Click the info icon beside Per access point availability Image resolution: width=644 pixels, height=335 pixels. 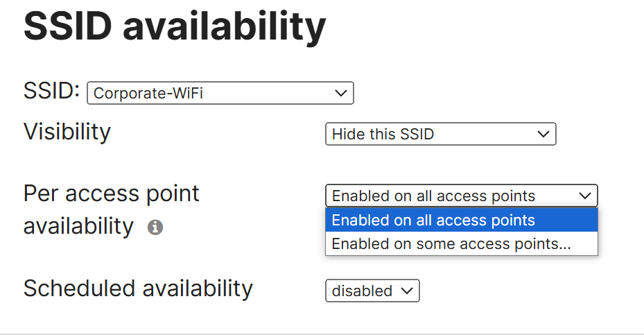(155, 227)
